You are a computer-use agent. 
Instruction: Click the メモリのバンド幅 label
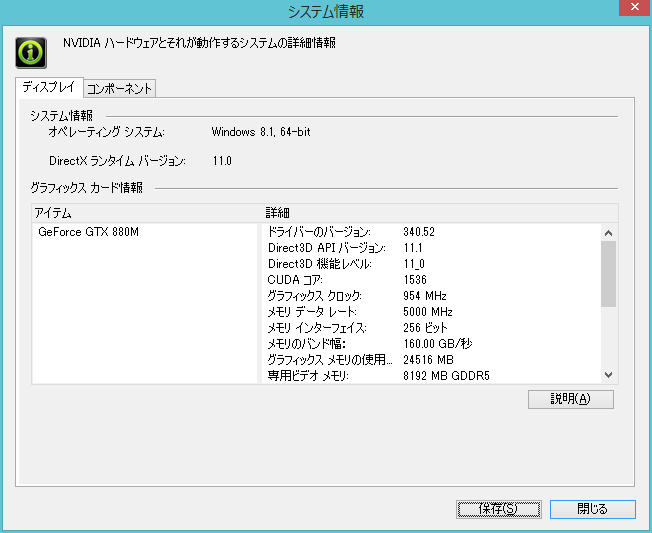click(x=306, y=344)
